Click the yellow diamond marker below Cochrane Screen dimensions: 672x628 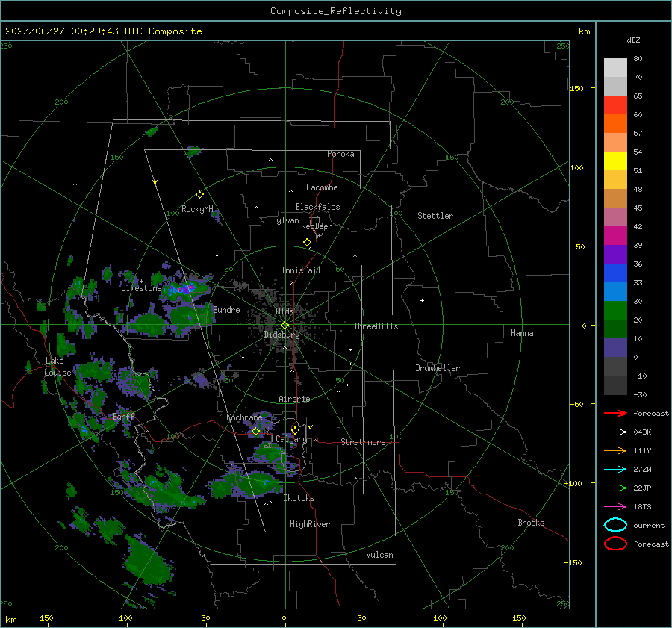pyautogui.click(x=255, y=432)
